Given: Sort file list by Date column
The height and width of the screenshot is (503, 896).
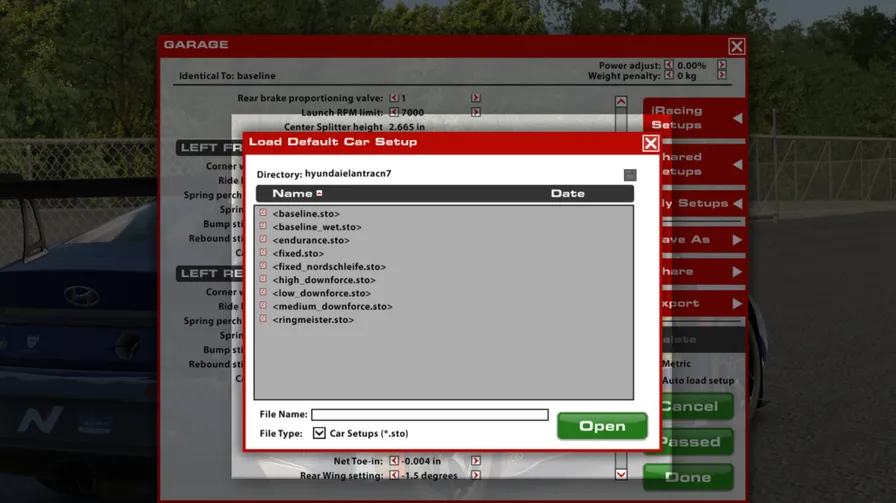Looking at the screenshot, I should (x=567, y=193).
